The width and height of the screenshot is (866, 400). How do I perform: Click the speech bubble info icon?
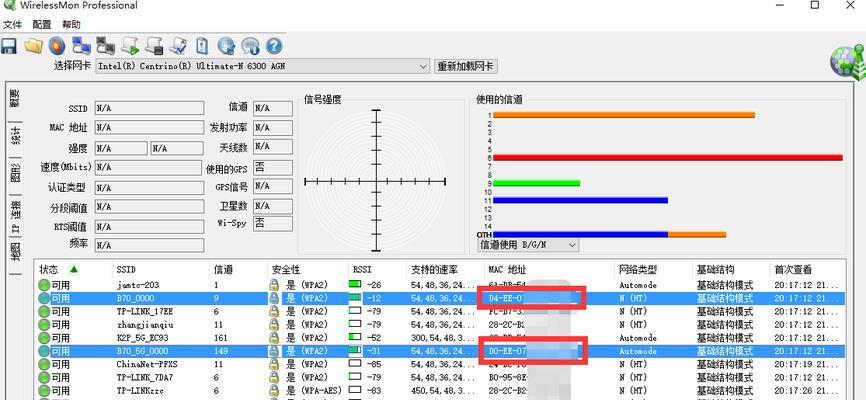tap(250, 45)
